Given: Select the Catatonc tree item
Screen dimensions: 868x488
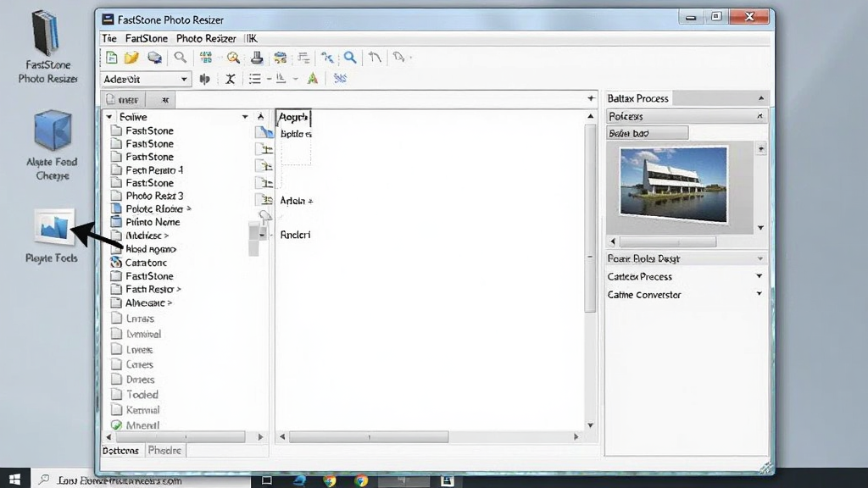Looking at the screenshot, I should coord(138,263).
